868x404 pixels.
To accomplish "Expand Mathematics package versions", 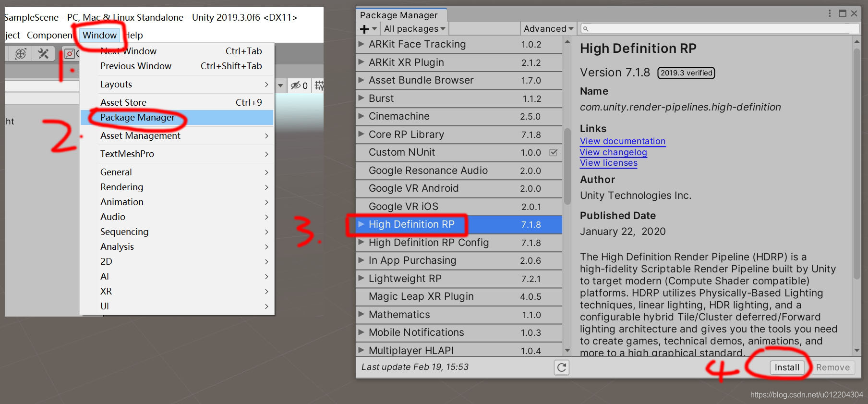I will pyautogui.click(x=361, y=314).
